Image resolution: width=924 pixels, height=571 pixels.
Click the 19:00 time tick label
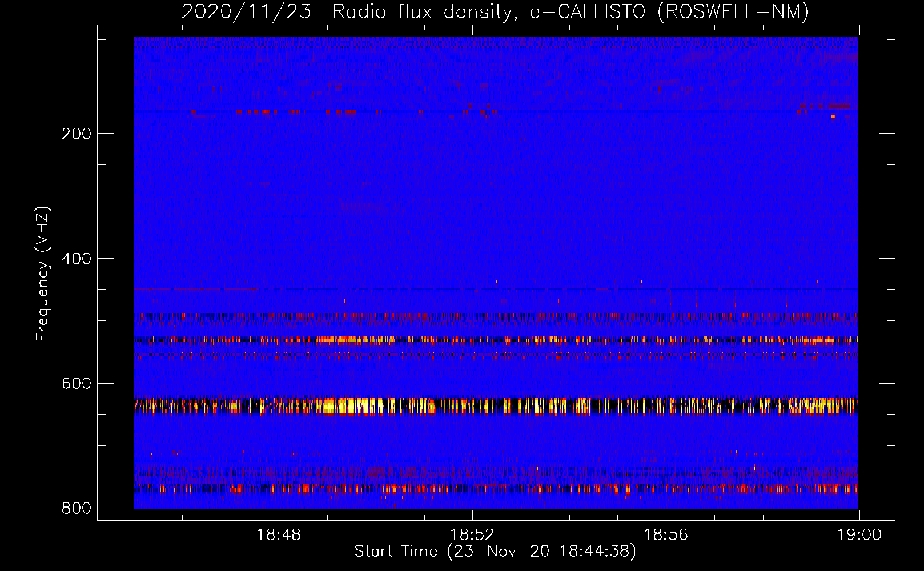(x=859, y=535)
